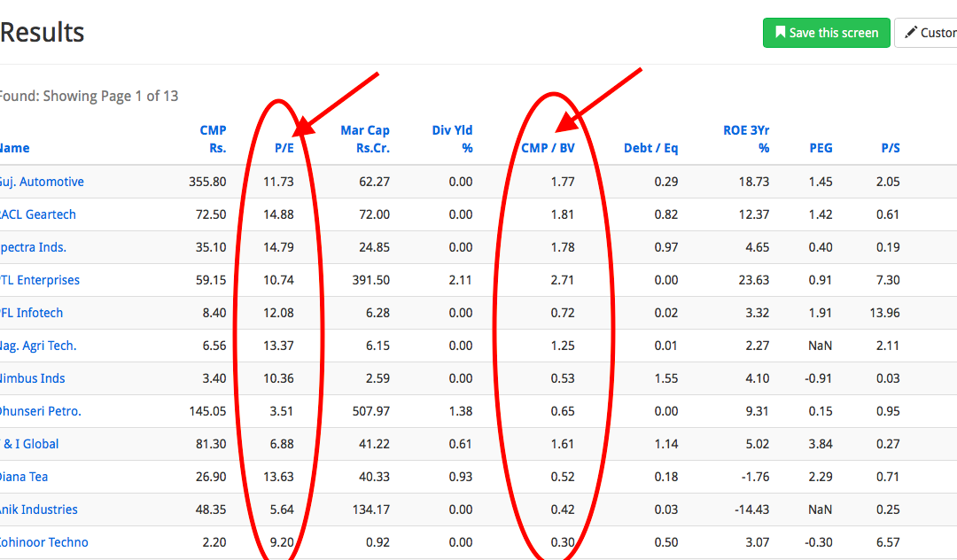Click PEG value -0.91
Screen dimensions: 957x560
(x=819, y=379)
